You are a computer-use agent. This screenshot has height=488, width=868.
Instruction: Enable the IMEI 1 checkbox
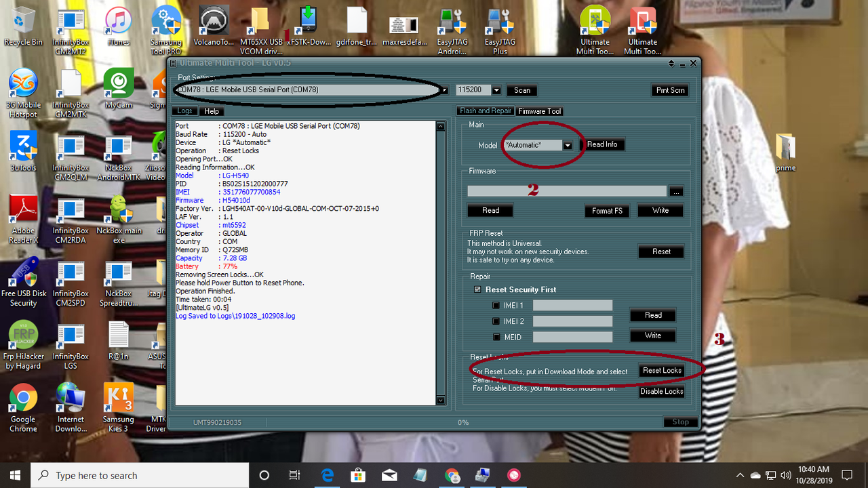click(x=496, y=306)
